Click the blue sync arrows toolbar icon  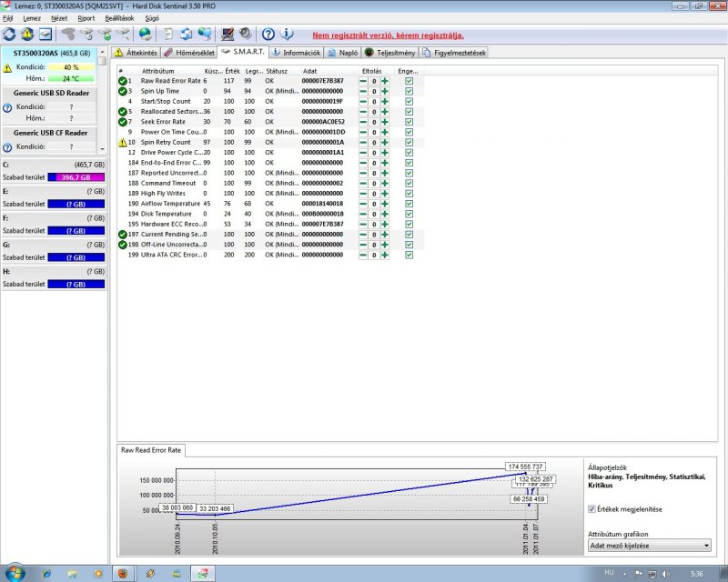pos(187,34)
